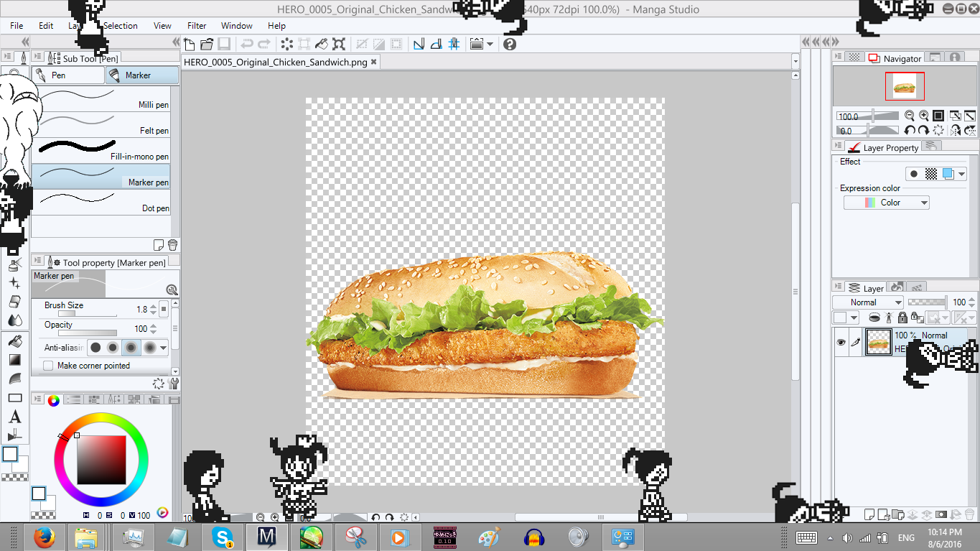Screen dimensions: 980x551
Task: Adjust the Brush Size slider
Action: click(87, 314)
